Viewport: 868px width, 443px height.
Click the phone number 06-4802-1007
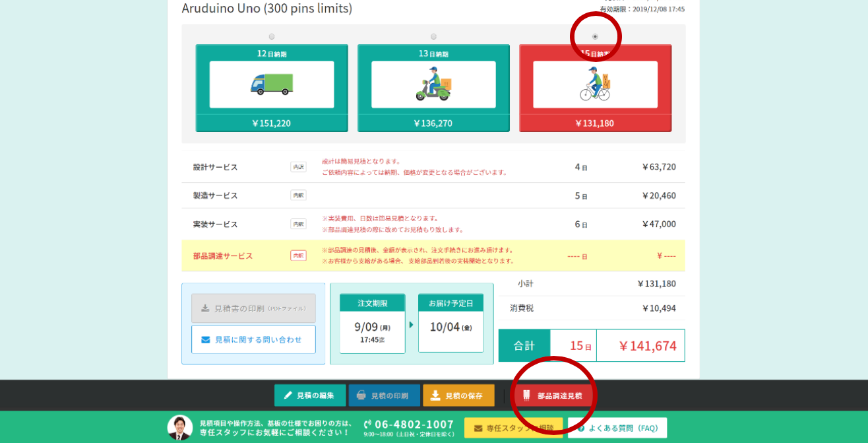(414, 425)
